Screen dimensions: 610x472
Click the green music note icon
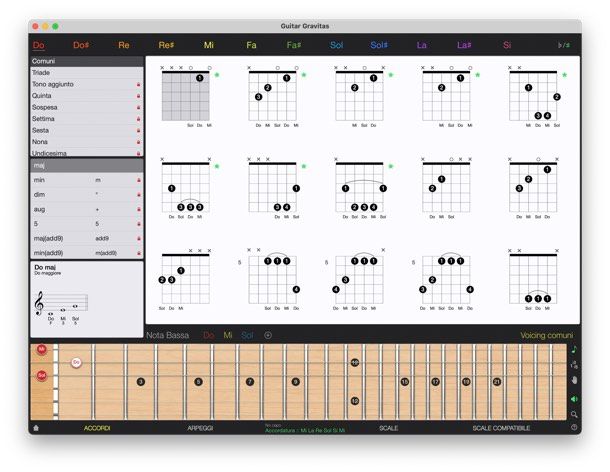[574, 350]
